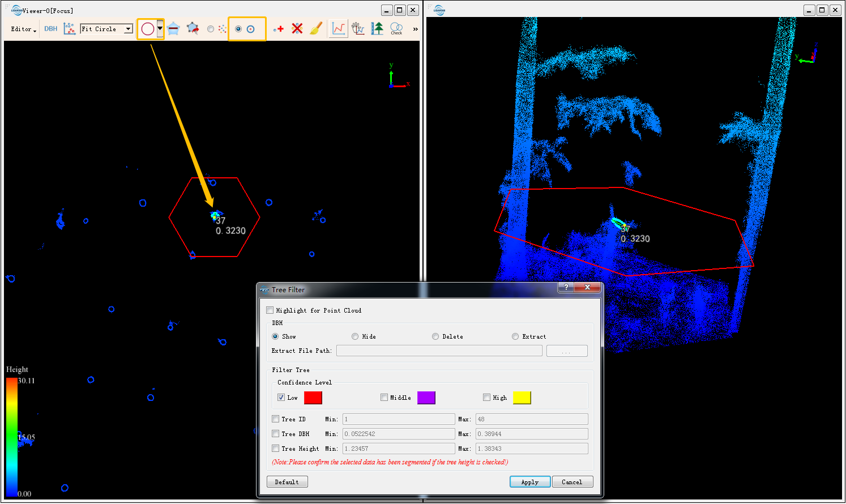Screen dimensions: 846x504
Task: Click the Extract File Path field
Action: click(x=439, y=351)
